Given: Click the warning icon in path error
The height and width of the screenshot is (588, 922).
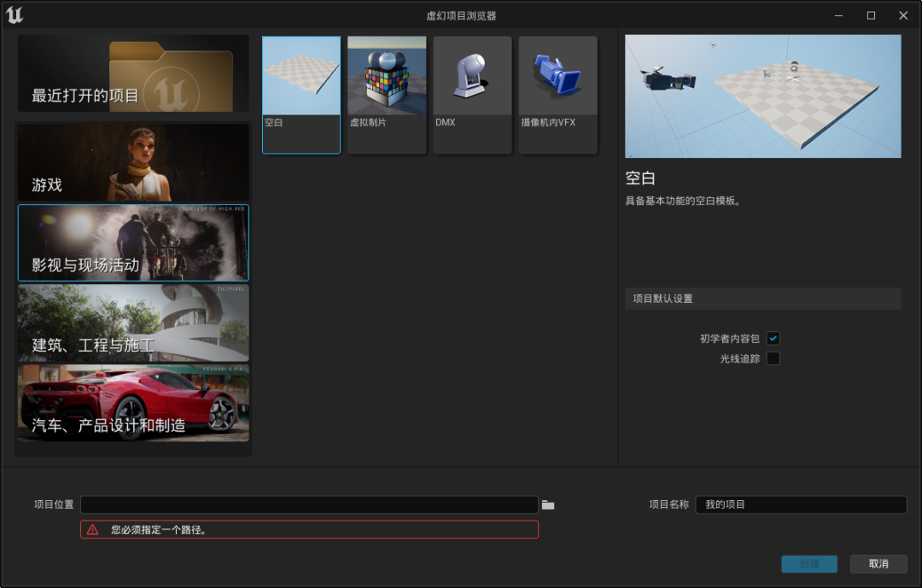Looking at the screenshot, I should [x=93, y=530].
